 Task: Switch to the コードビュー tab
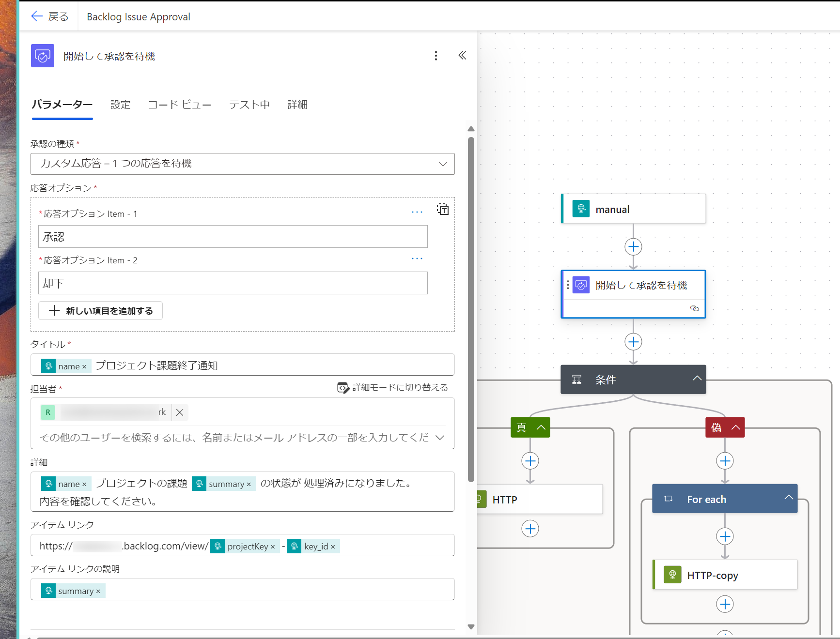(x=180, y=105)
